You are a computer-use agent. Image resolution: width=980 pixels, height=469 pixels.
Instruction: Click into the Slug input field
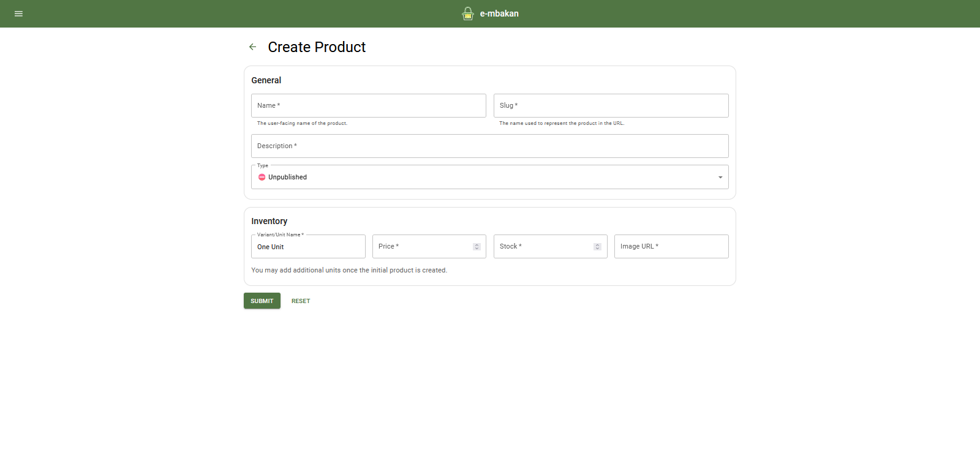tap(611, 106)
